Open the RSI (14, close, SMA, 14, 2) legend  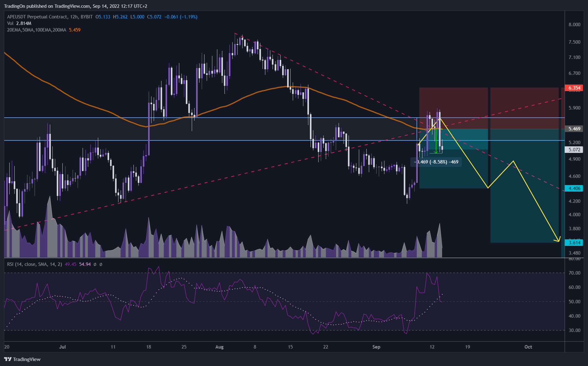[x=35, y=264]
